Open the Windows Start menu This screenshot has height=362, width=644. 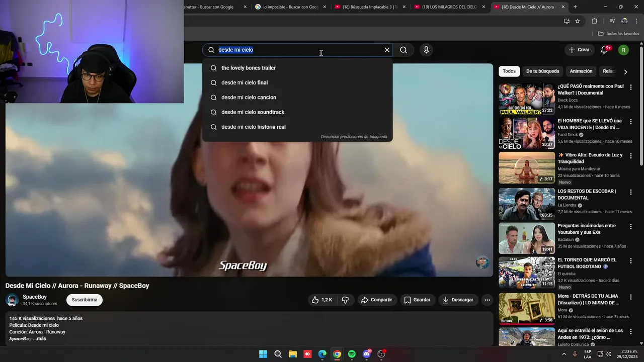coord(263,354)
